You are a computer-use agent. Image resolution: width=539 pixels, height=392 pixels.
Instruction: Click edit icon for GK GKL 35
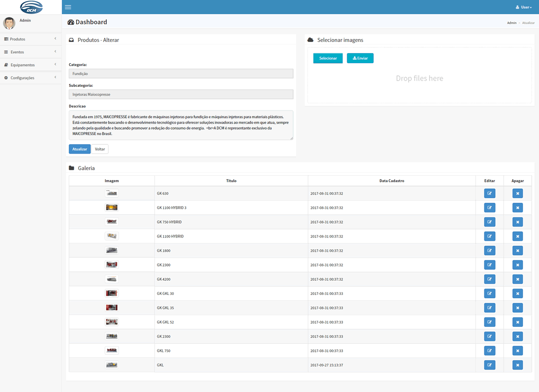tap(490, 308)
